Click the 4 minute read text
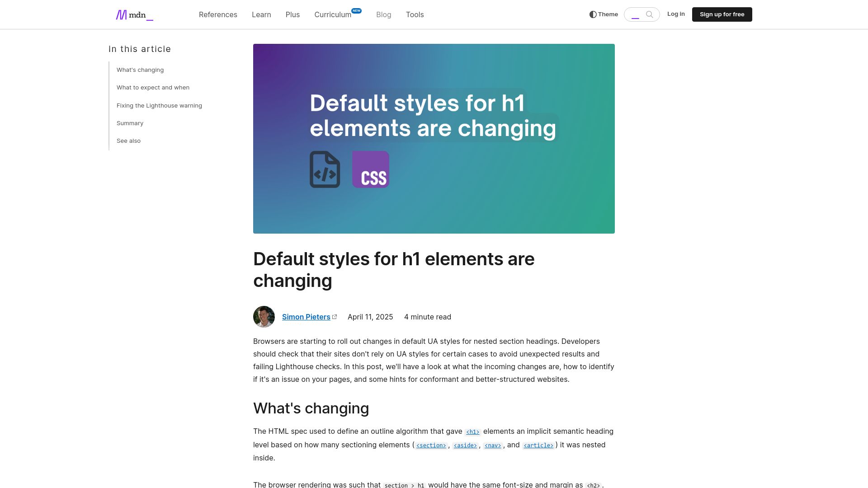The width and height of the screenshot is (868, 488). [428, 317]
